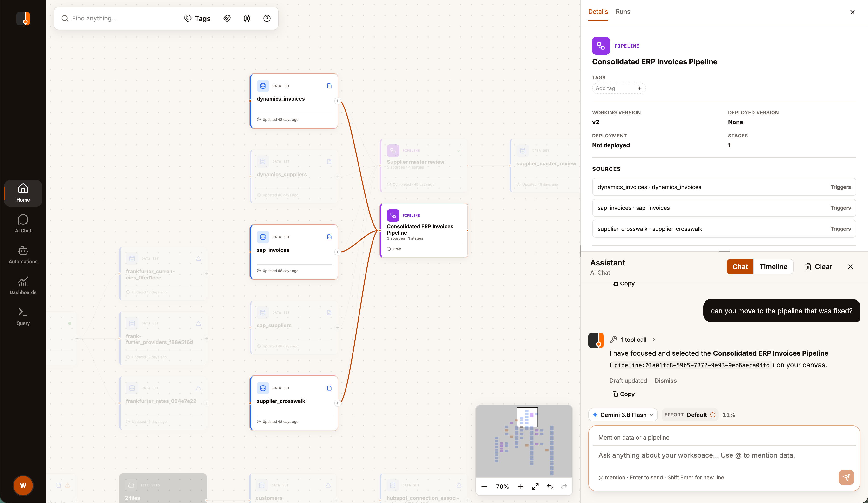
Task: Open Dashboards from the sidebar
Action: tap(23, 285)
